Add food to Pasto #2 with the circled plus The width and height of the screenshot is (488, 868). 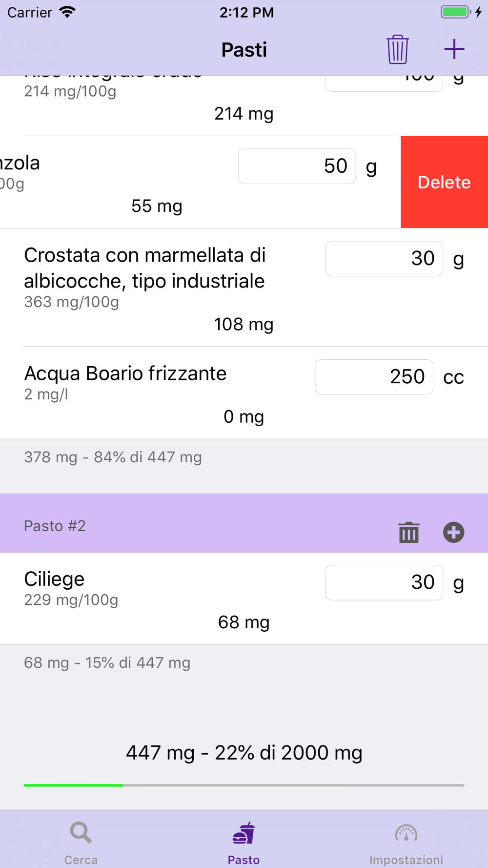click(453, 532)
